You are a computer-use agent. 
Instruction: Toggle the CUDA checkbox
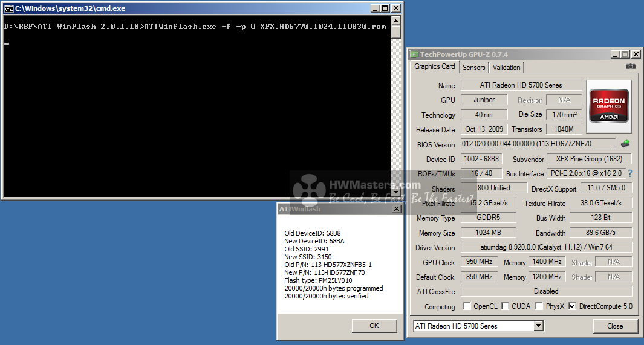point(505,306)
